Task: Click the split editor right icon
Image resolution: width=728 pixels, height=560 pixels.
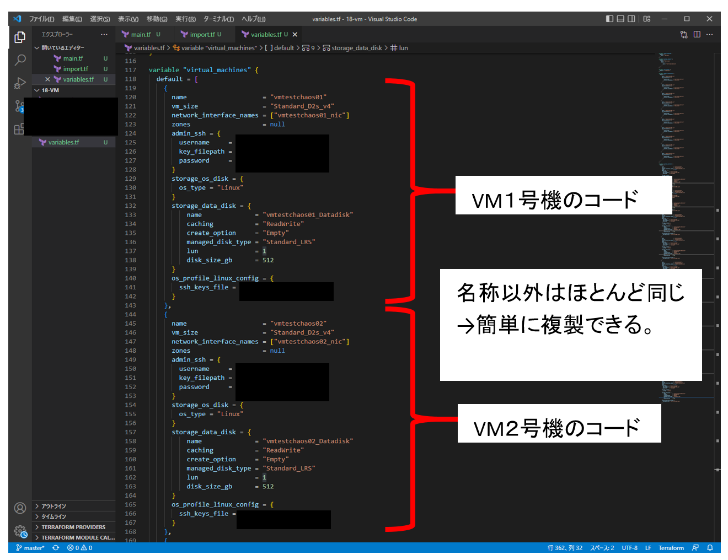Action: click(x=697, y=34)
